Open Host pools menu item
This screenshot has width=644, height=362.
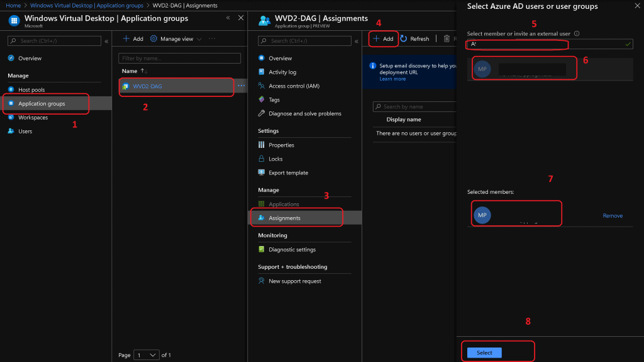coord(31,89)
